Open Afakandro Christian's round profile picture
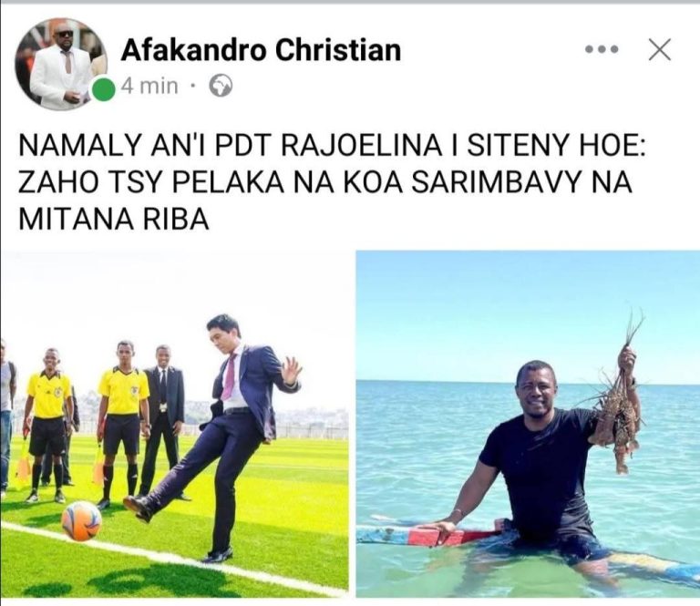 click(61, 64)
